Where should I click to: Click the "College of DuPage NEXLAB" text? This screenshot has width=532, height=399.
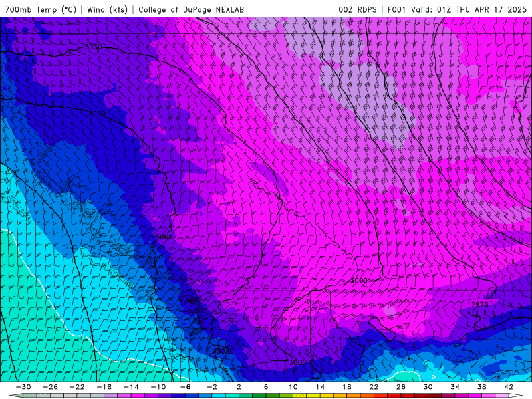tap(191, 9)
